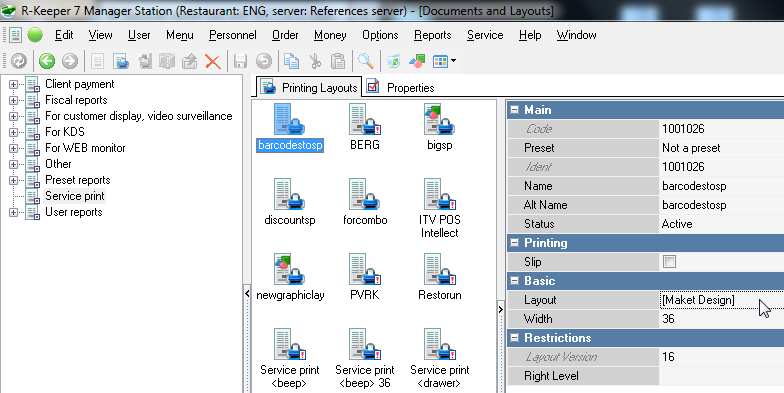Open the Window menu

tap(576, 35)
